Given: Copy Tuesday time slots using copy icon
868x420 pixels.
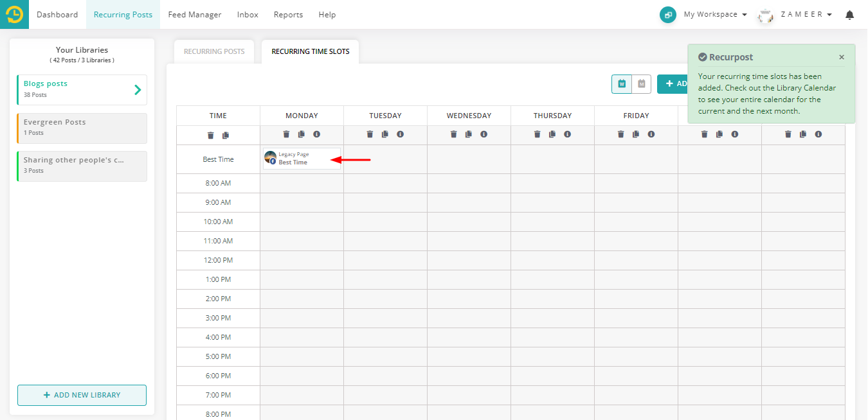Looking at the screenshot, I should [385, 134].
